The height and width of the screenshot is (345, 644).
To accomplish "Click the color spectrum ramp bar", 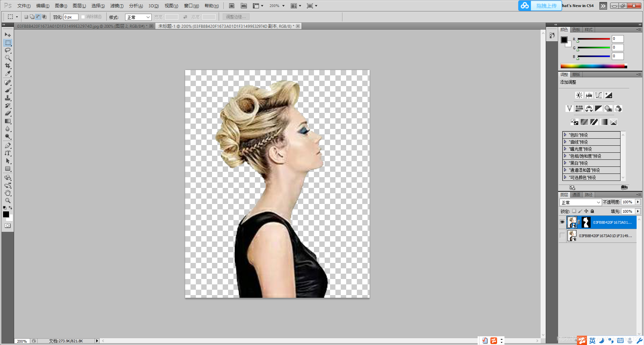I will [594, 66].
